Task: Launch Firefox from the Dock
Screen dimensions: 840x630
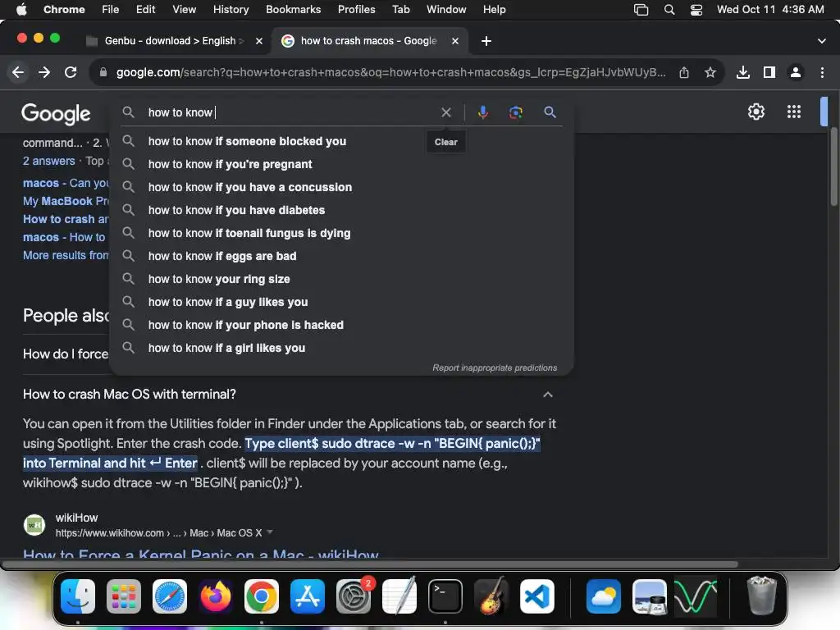Action: click(x=216, y=596)
